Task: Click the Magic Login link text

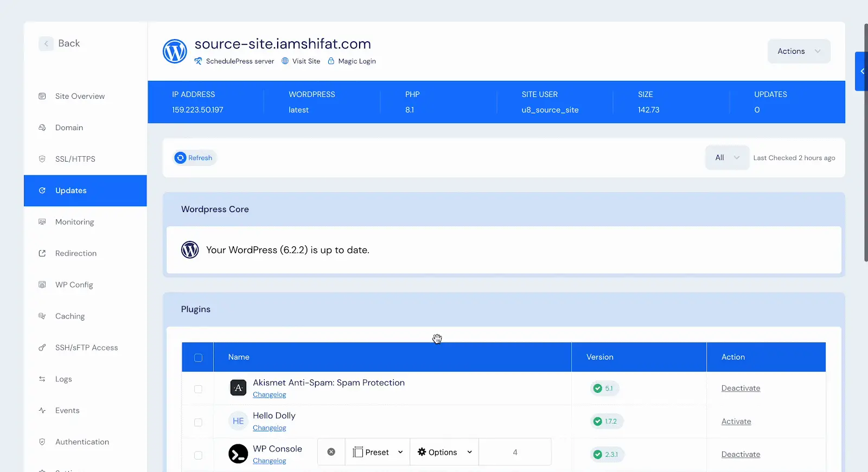Action: (x=357, y=61)
